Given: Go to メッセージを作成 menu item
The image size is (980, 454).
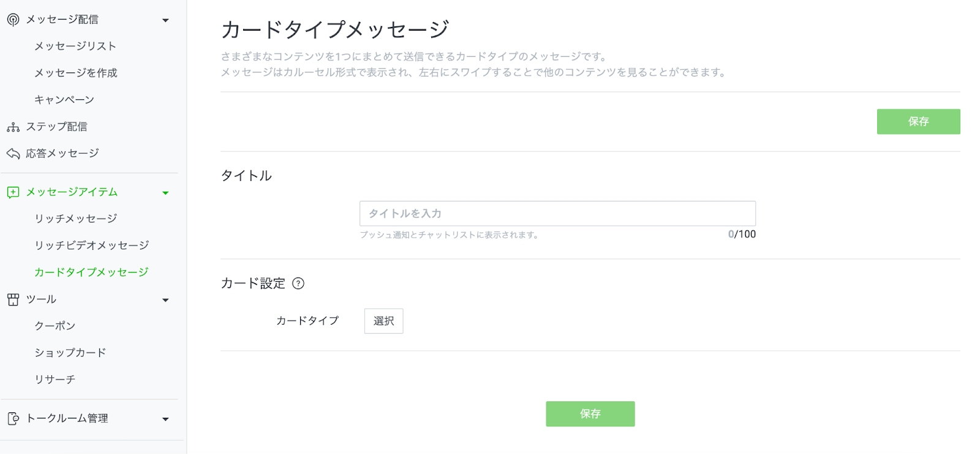Looking at the screenshot, I should pyautogui.click(x=76, y=73).
